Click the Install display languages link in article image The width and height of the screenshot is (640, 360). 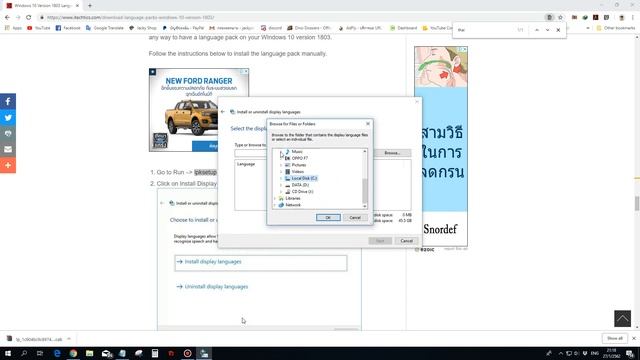coord(212,262)
